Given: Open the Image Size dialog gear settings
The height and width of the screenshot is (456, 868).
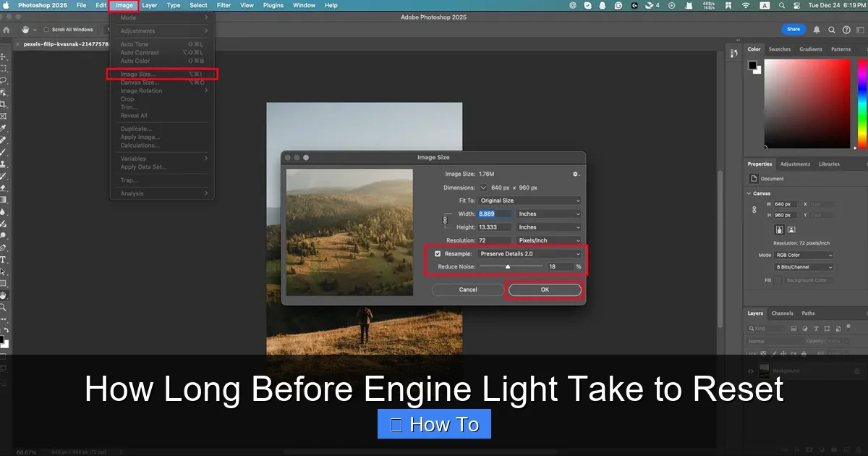Looking at the screenshot, I should 576,174.
